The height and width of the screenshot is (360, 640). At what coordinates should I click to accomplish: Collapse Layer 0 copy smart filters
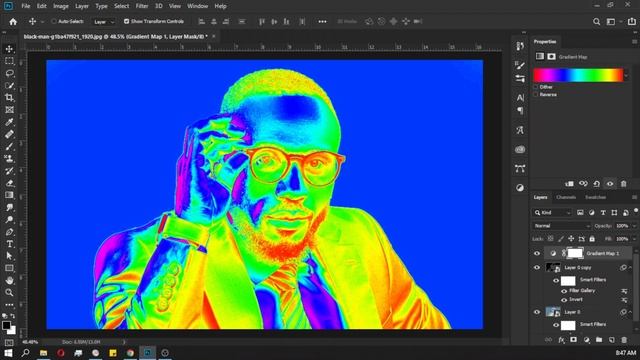630,268
